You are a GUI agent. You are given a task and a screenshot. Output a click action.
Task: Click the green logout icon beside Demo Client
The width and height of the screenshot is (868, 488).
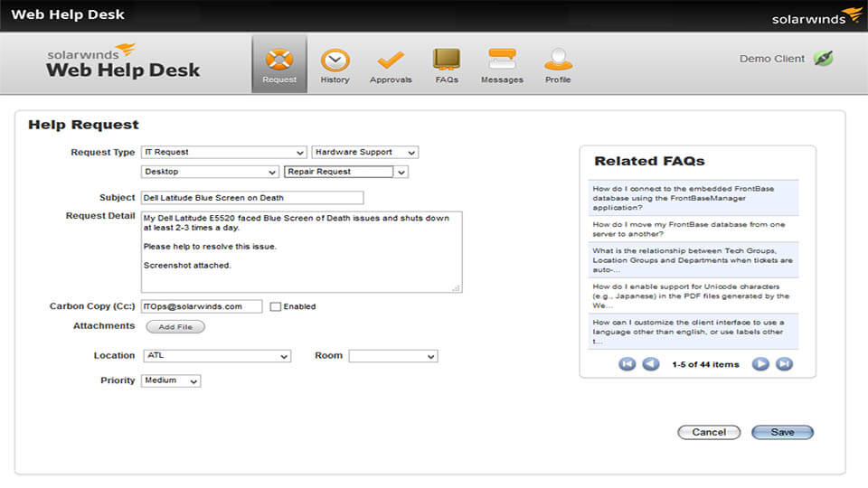[823, 58]
